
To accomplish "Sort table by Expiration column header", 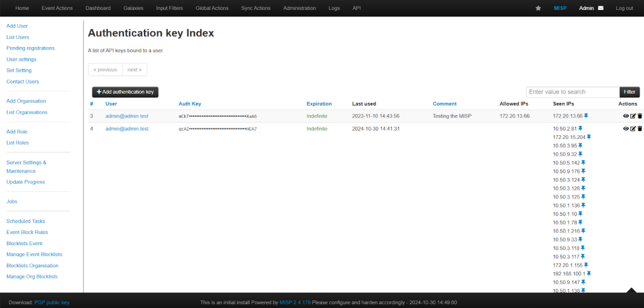I will [319, 104].
